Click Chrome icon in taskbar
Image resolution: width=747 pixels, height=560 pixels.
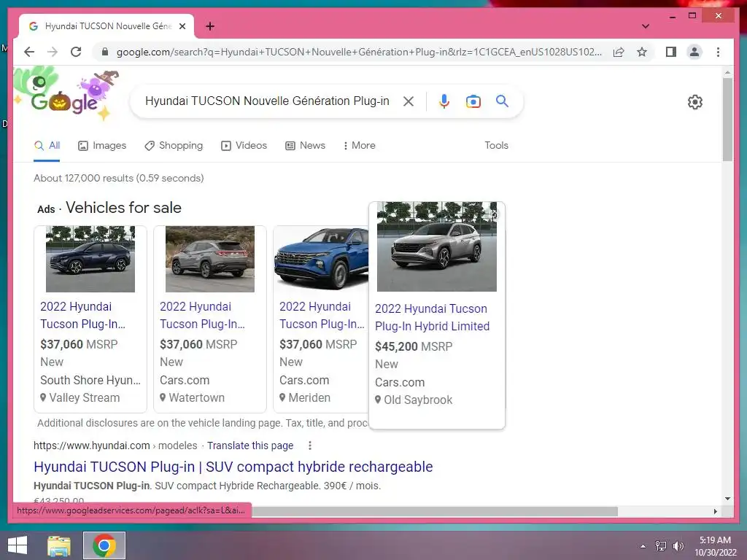[x=104, y=545]
